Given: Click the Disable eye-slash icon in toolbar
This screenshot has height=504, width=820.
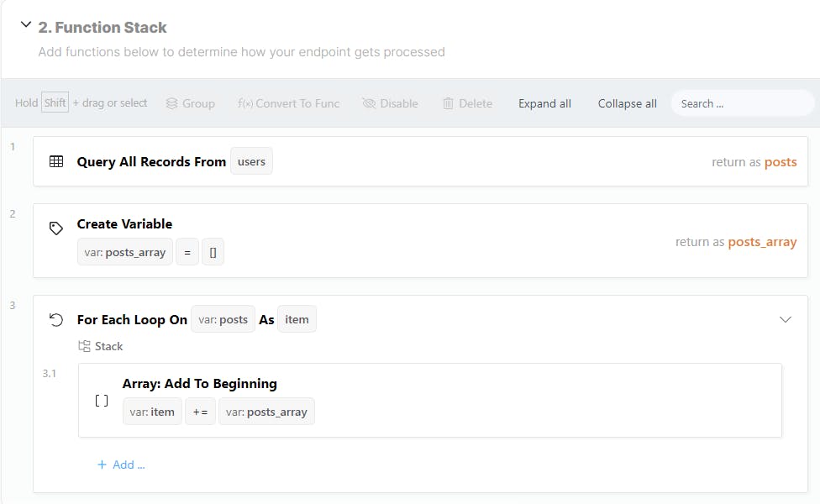Looking at the screenshot, I should coord(369,103).
